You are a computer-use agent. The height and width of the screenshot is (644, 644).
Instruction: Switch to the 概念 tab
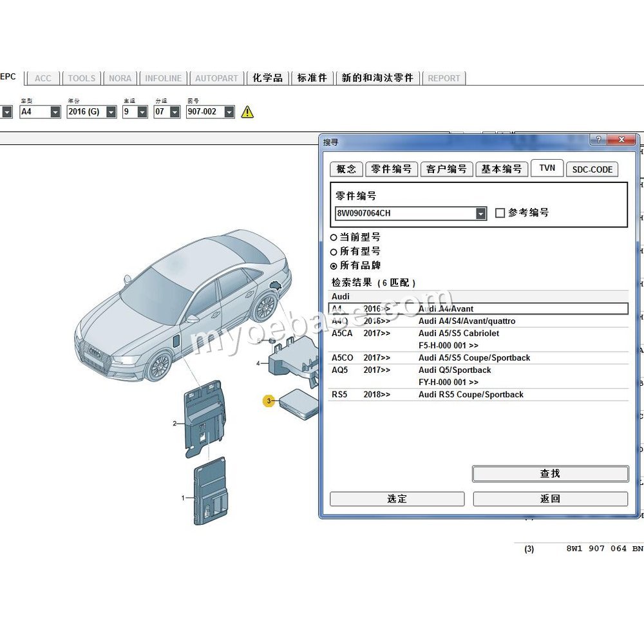[x=346, y=169]
